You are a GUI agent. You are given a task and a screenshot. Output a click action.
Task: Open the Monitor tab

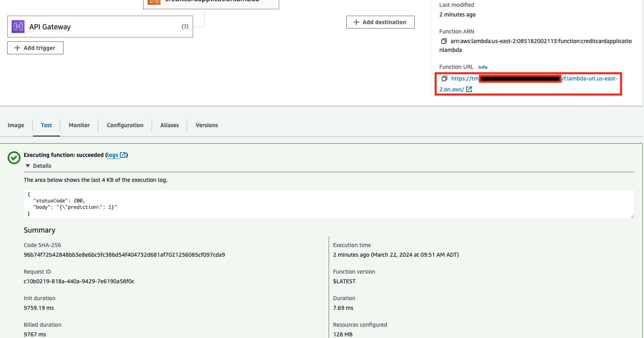[x=79, y=125]
